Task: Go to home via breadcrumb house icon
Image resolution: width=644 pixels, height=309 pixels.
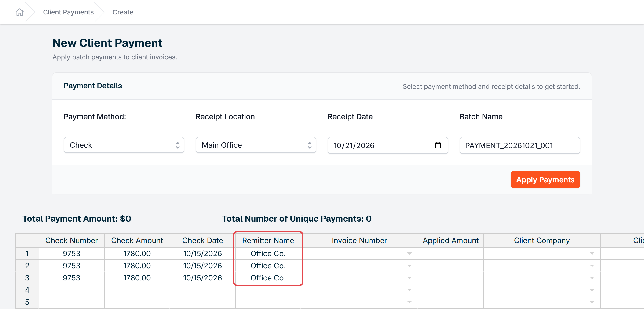Action: 19,12
